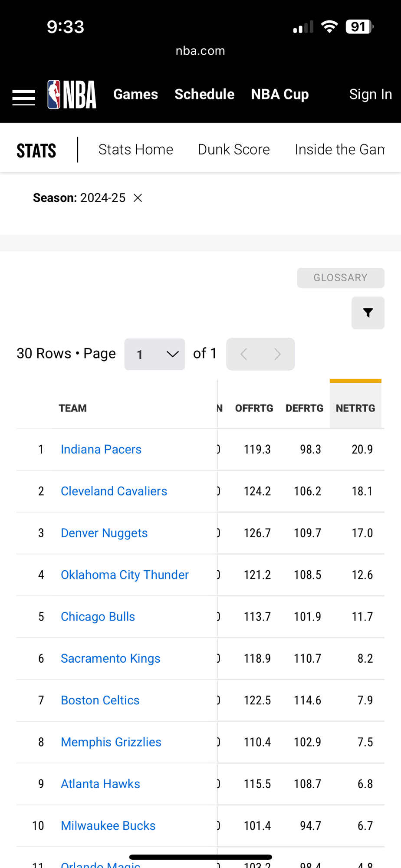Tap the nba.com address bar
Screen dimensions: 401x868
(200, 51)
